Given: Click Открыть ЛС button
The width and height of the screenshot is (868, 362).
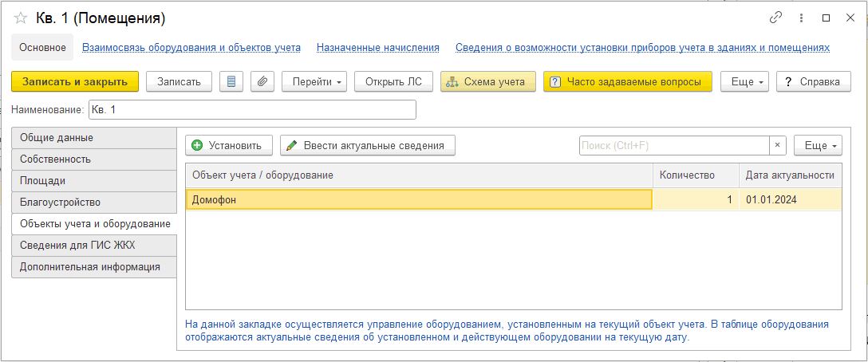Looking at the screenshot, I should (393, 81).
